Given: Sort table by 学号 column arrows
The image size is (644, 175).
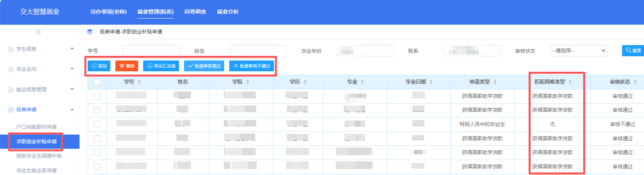Looking at the screenshot, I should tap(139, 82).
